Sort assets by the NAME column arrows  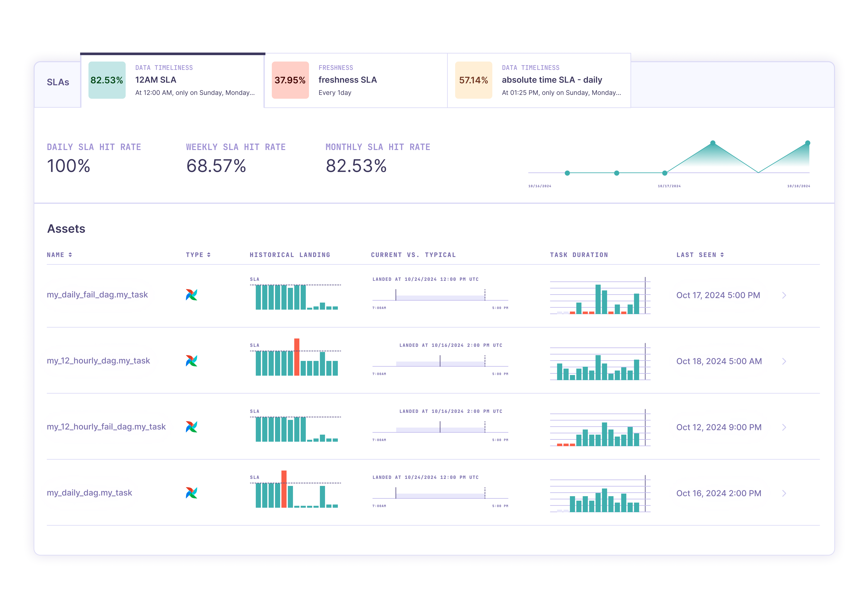point(70,255)
